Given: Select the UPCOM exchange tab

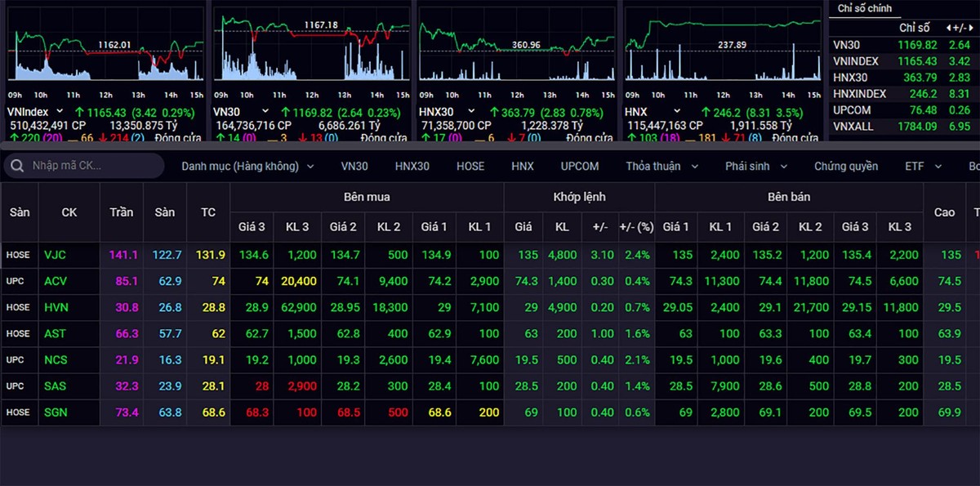Looking at the screenshot, I should (x=580, y=166).
